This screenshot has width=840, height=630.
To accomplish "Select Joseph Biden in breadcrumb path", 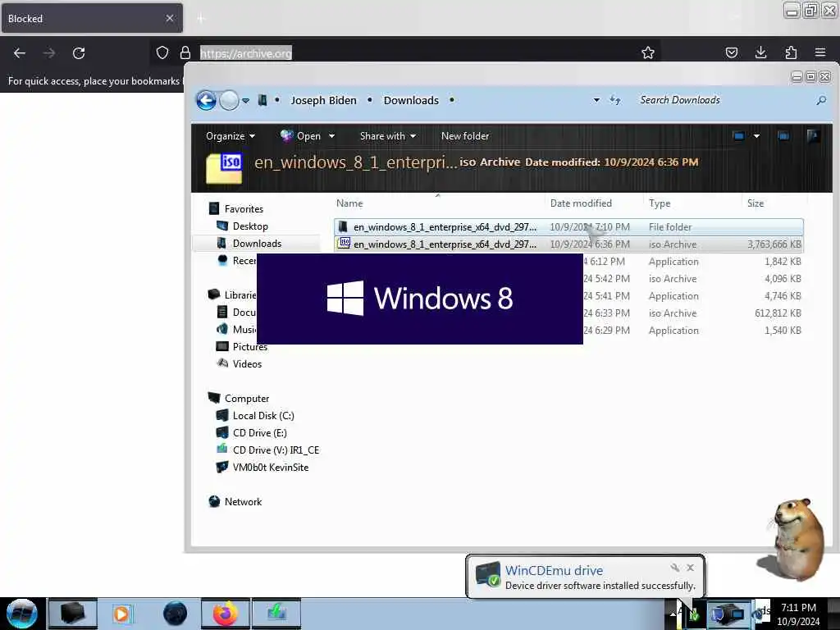I will (323, 101).
